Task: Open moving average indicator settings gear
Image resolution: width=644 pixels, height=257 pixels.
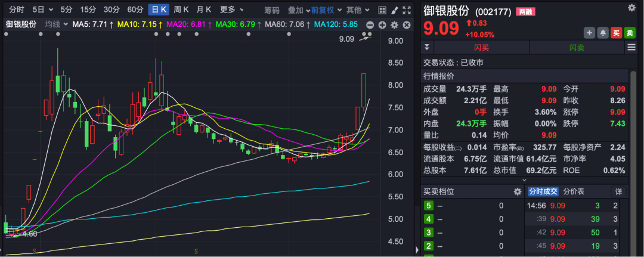Action: click(394, 24)
